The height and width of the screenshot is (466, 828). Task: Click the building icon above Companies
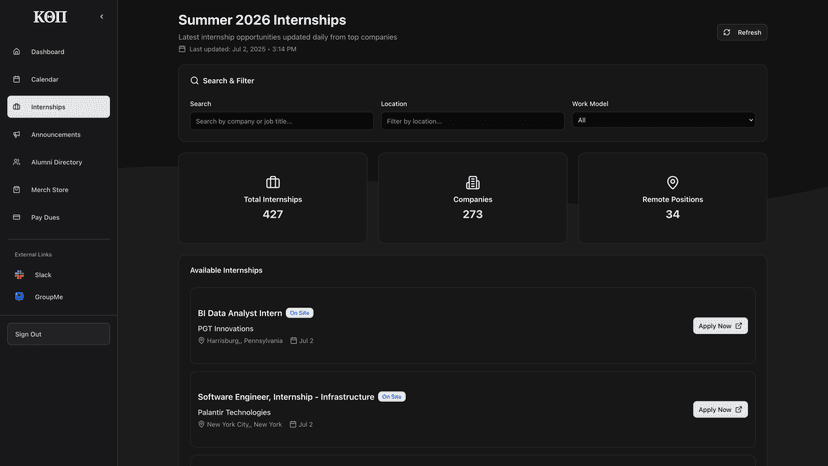click(x=473, y=182)
